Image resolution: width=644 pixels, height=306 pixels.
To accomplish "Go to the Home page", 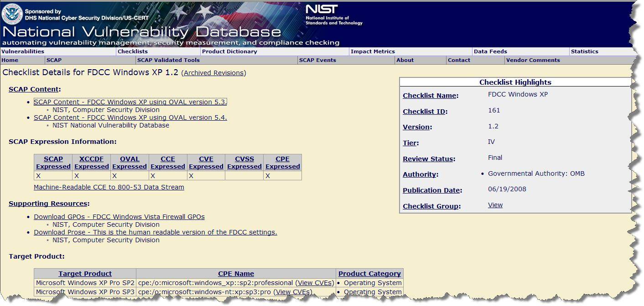I will (10, 60).
